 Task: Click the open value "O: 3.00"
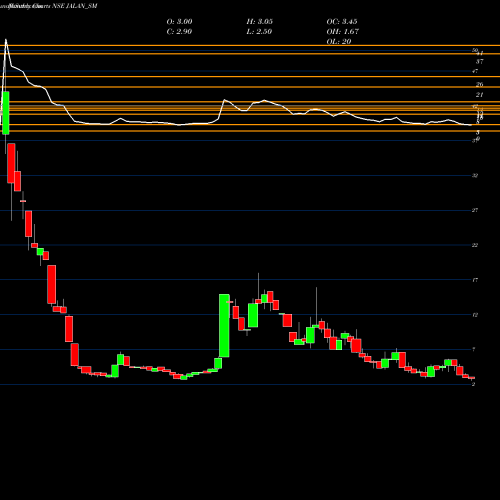pyautogui.click(x=179, y=22)
